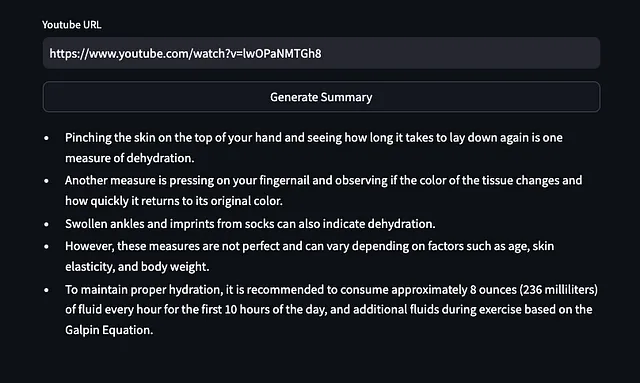This screenshot has width=640, height=383.
Task: Click the line "of fluid every hour for the first 10 hours"
Action: (329, 310)
